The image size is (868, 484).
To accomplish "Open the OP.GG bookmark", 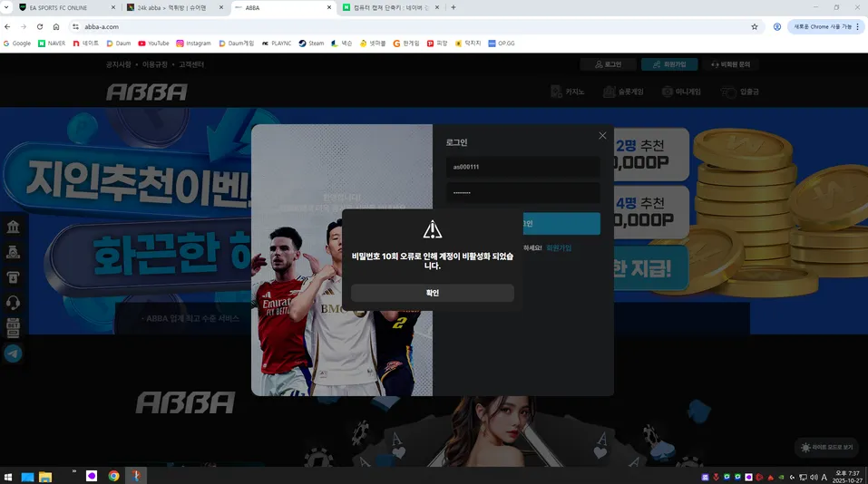I will [501, 44].
